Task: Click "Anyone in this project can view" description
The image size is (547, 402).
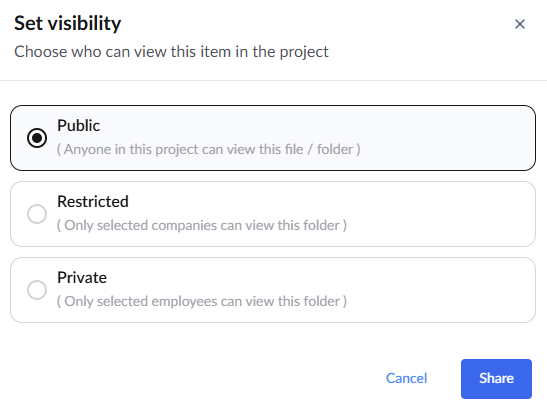Action: point(209,149)
